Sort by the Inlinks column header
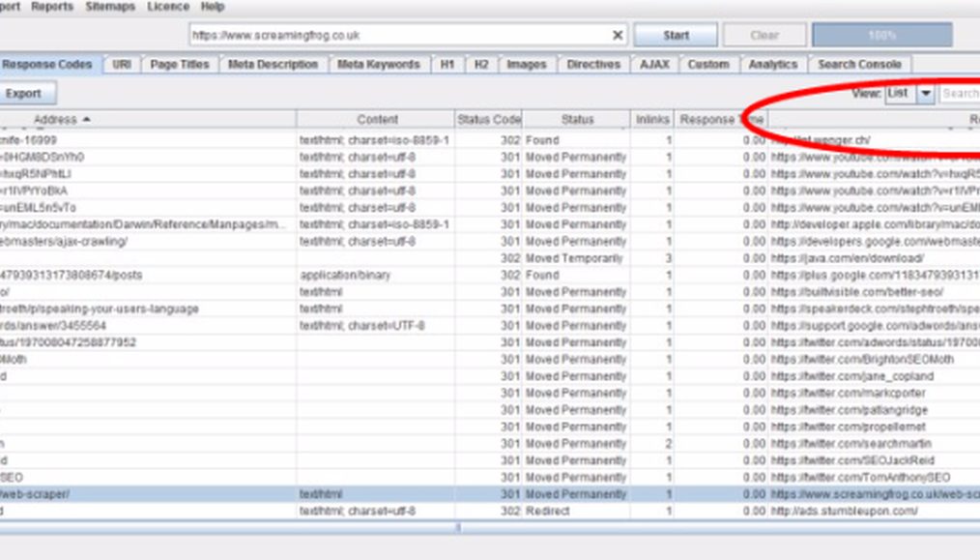Screen dimensions: 980x560 [652, 119]
